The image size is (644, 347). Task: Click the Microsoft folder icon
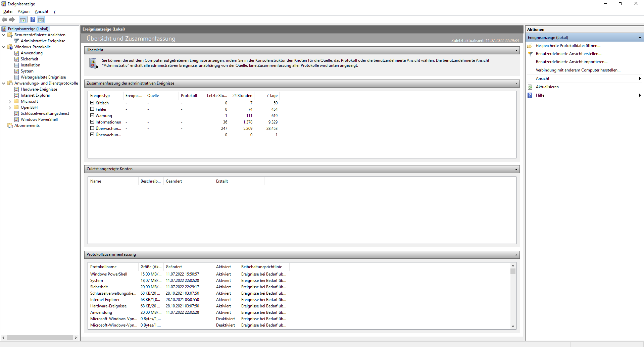[x=16, y=101]
